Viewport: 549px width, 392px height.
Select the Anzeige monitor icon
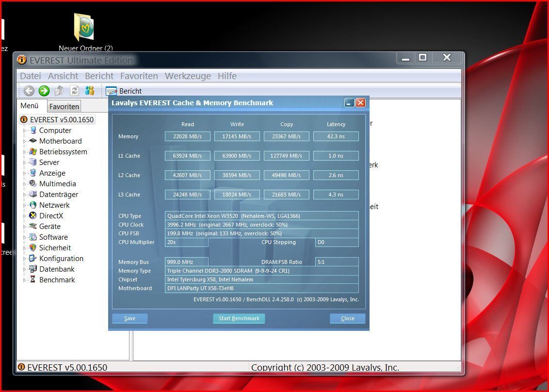33,173
